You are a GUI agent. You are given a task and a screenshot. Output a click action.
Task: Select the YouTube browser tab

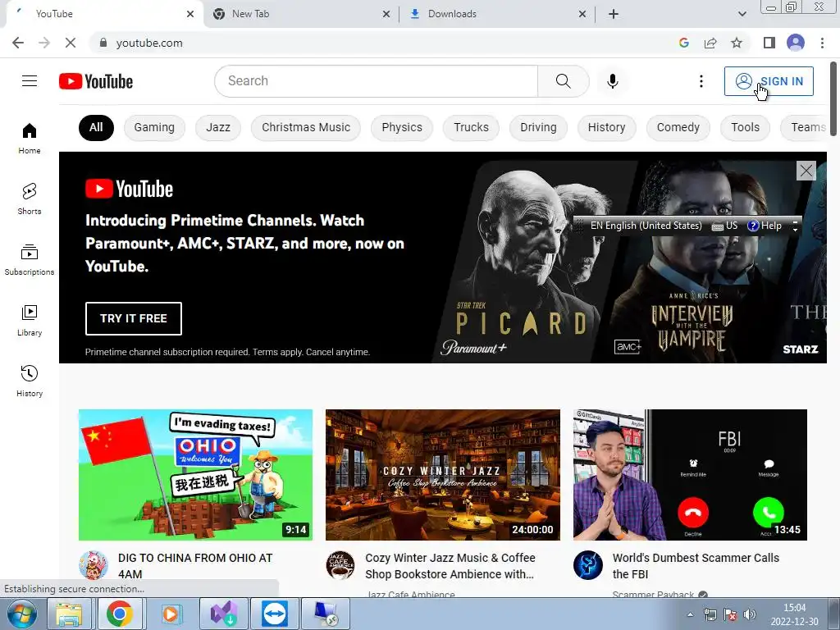coord(104,14)
